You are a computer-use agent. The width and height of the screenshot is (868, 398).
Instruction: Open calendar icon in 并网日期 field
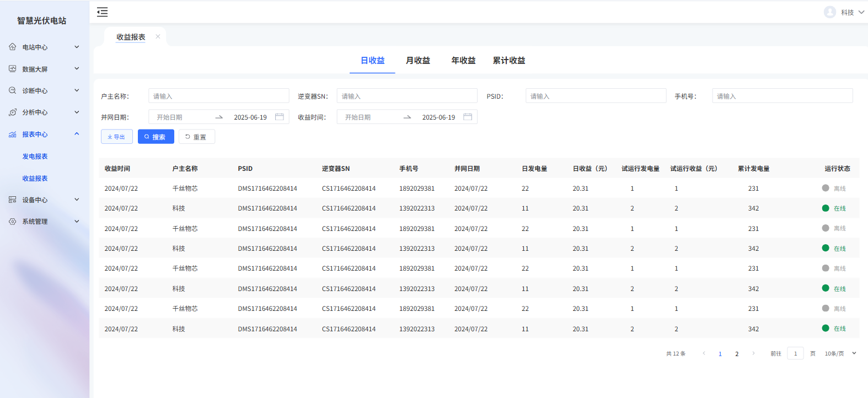tap(280, 117)
